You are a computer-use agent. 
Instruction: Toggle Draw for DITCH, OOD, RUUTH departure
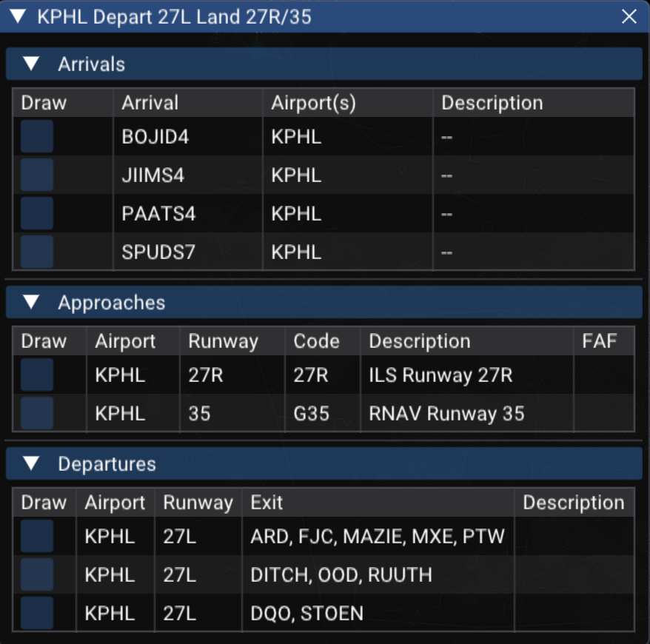click(x=37, y=575)
